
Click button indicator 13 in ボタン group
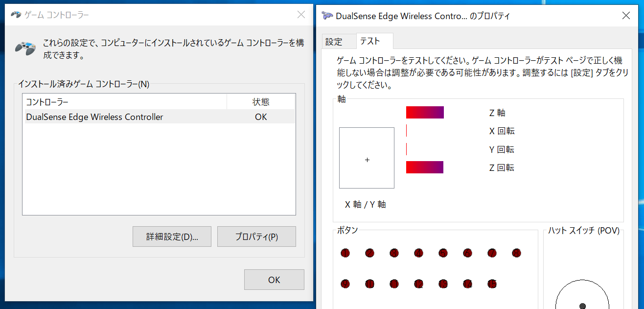pos(443,284)
